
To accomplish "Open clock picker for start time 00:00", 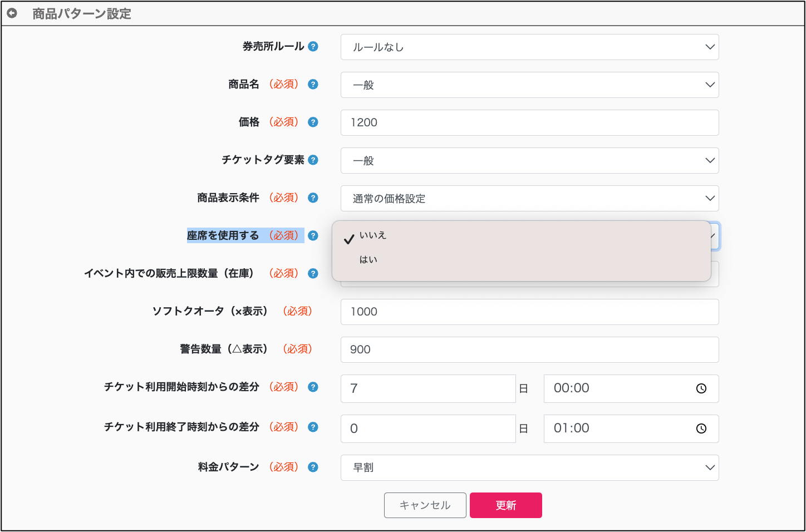I will [x=701, y=388].
